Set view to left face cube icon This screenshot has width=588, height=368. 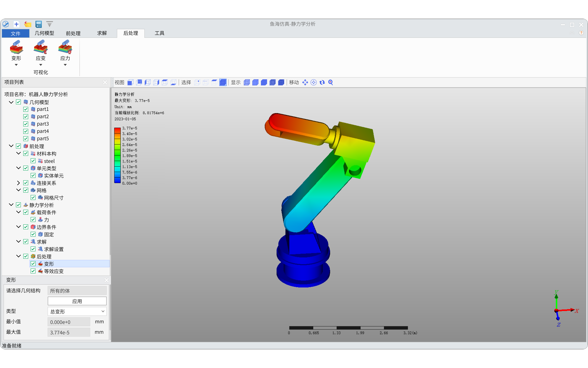pyautogui.click(x=148, y=83)
